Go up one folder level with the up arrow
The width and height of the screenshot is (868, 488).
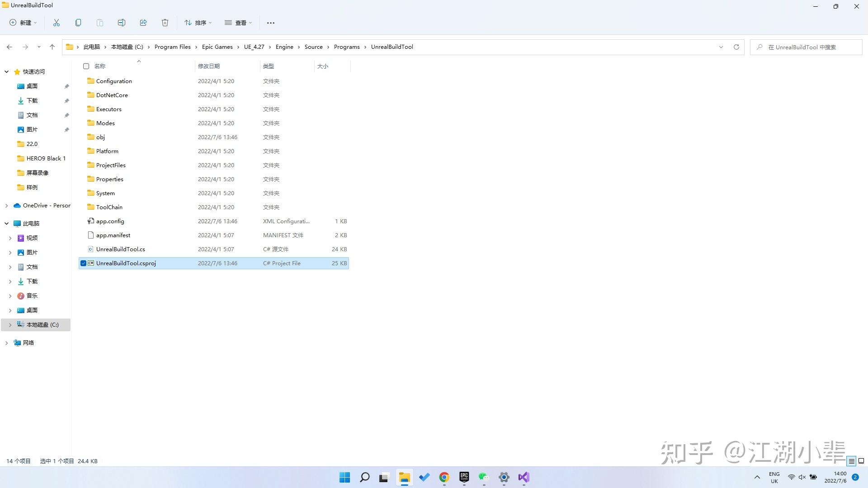point(52,47)
